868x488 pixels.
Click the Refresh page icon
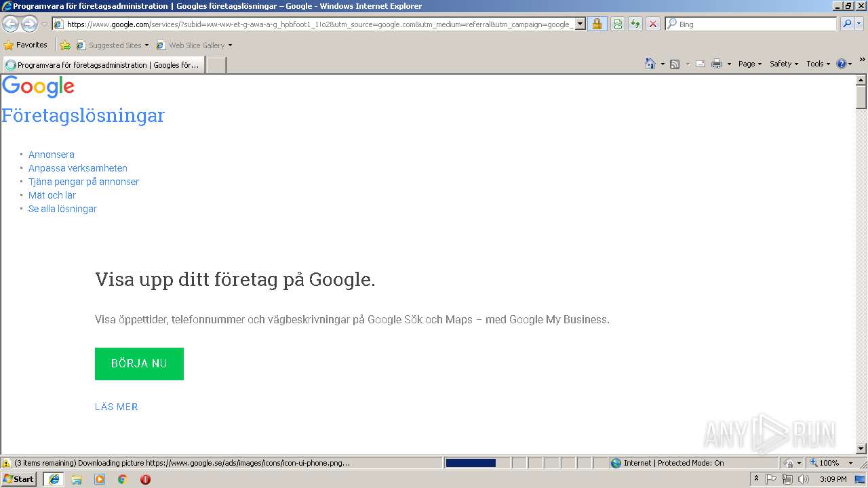635,24
